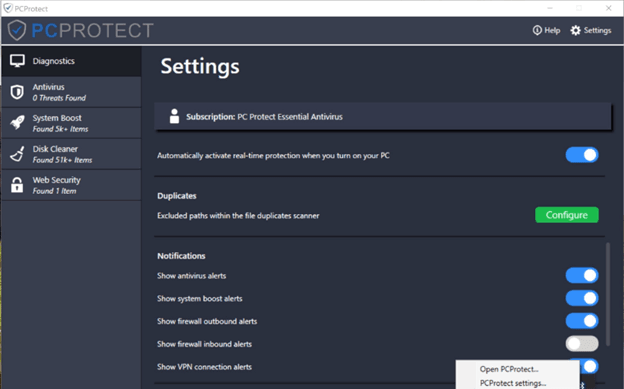Viewport: 624px width, 389px height.
Task: Click the subscription info bar
Action: click(383, 116)
